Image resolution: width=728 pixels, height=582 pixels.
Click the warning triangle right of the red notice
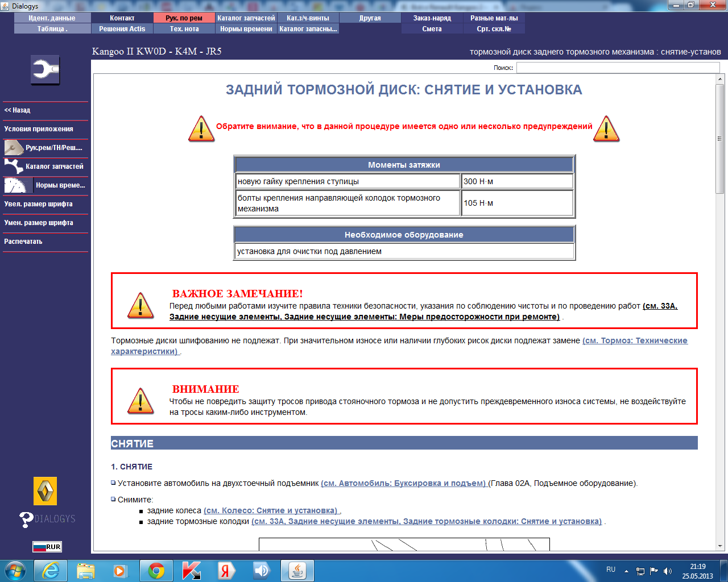coord(606,128)
